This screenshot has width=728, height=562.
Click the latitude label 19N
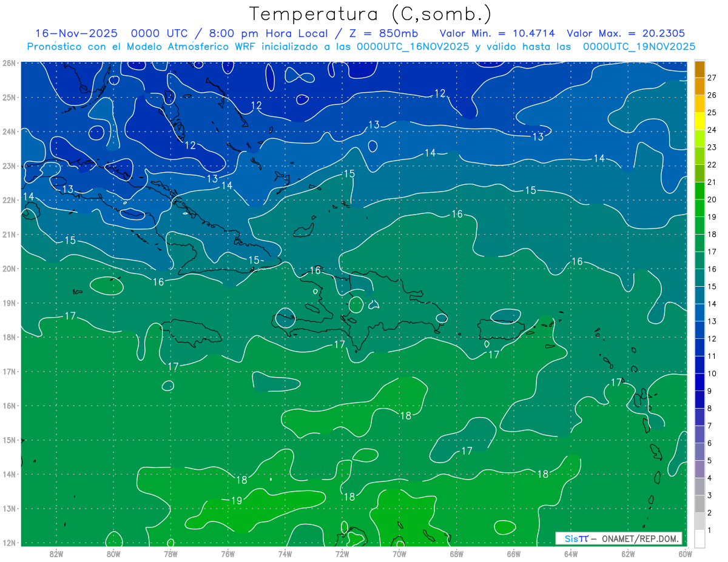(x=9, y=303)
